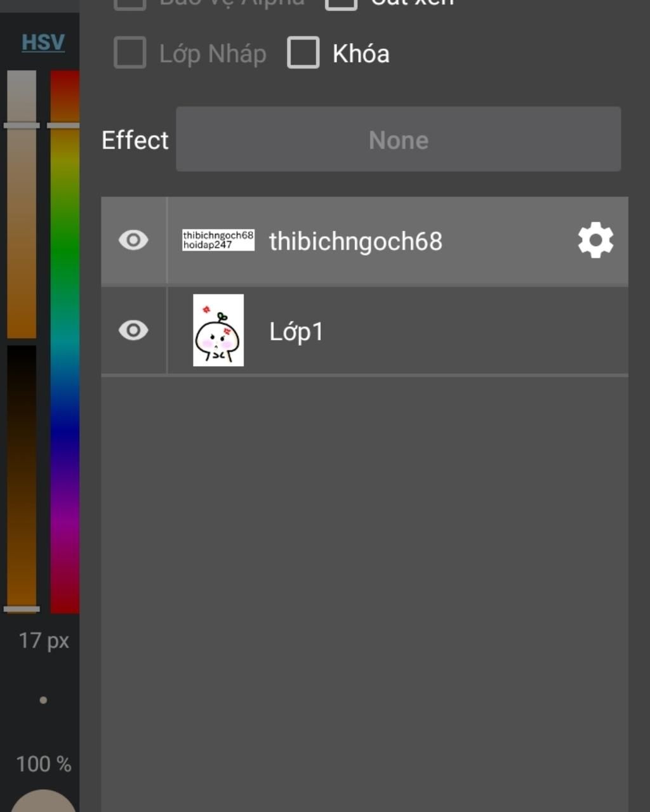Click the black-to-orange brightness bar

22,476
